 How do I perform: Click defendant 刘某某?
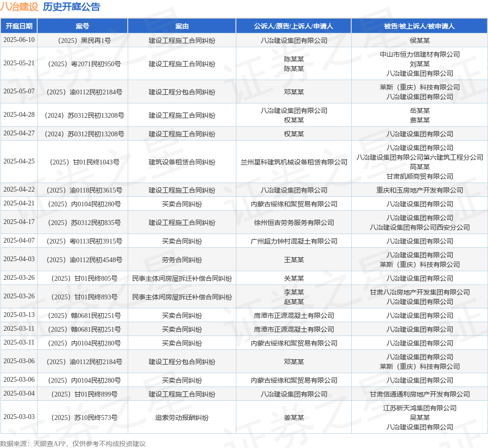(419, 64)
